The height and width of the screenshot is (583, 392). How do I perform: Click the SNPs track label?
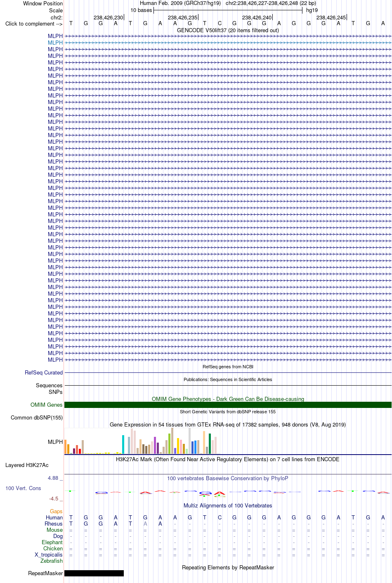pos(56,392)
